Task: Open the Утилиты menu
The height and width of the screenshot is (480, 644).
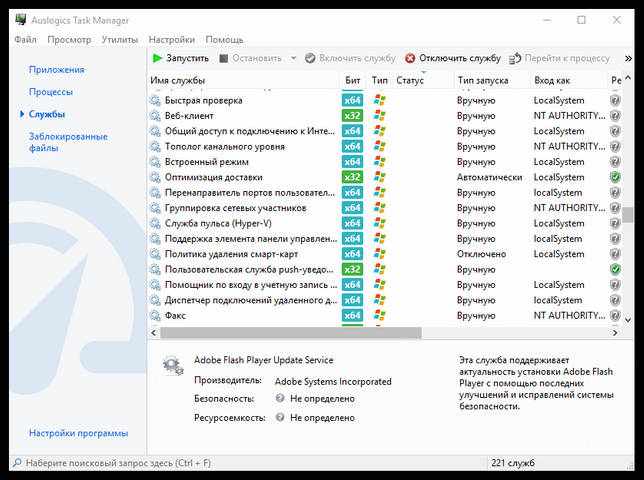Action: tap(120, 40)
